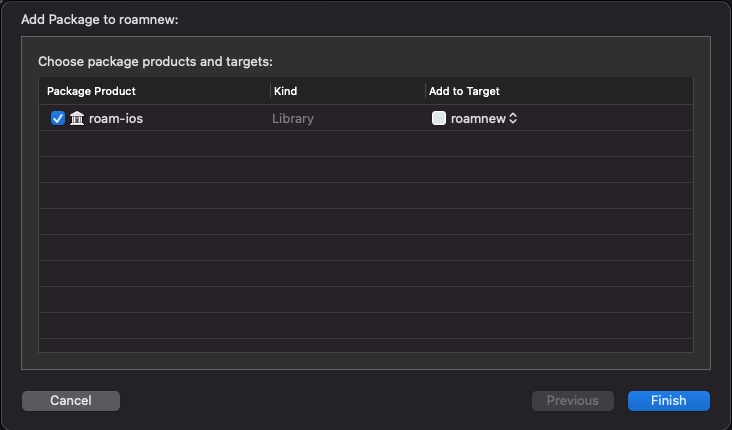Select the roam-ios product name
The width and height of the screenshot is (732, 430).
point(116,118)
